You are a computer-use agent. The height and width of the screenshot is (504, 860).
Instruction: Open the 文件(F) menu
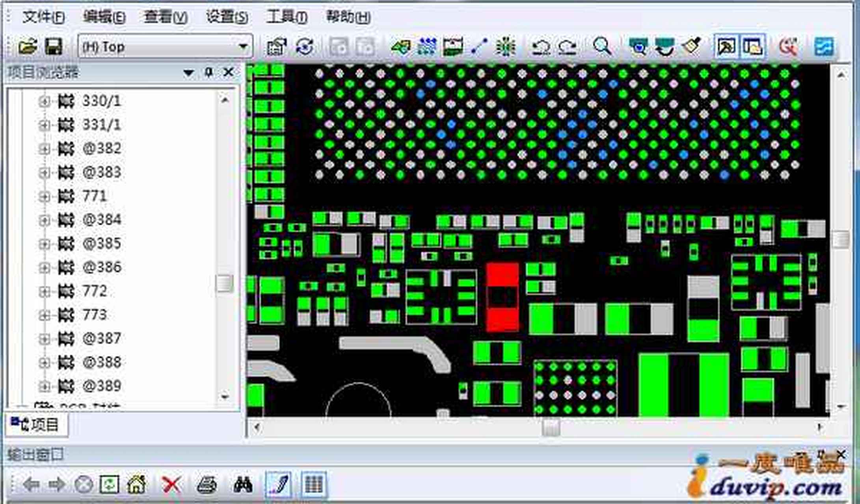click(x=43, y=17)
